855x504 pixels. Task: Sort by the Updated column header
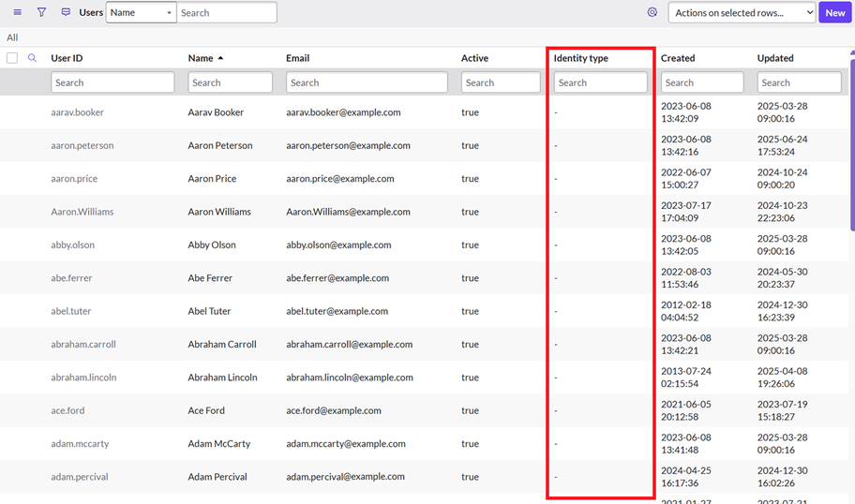[775, 58]
